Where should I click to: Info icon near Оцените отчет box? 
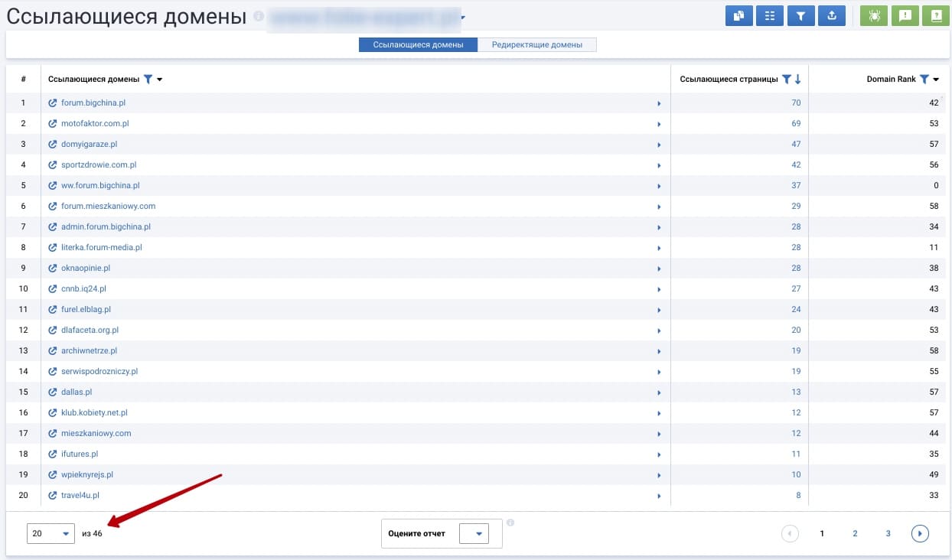[x=510, y=523]
